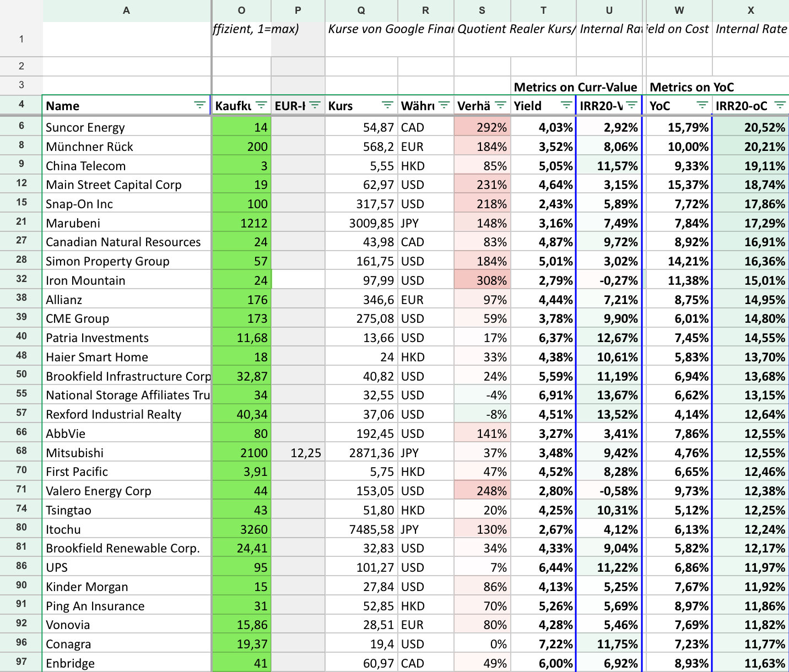Select column S header
Screen dimensions: 789x672
pos(483,10)
